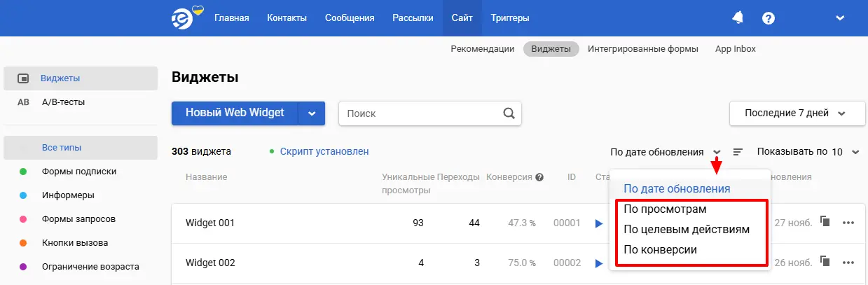Switch to App Inbox sub-tab
The height and width of the screenshot is (285, 868).
pos(736,49)
